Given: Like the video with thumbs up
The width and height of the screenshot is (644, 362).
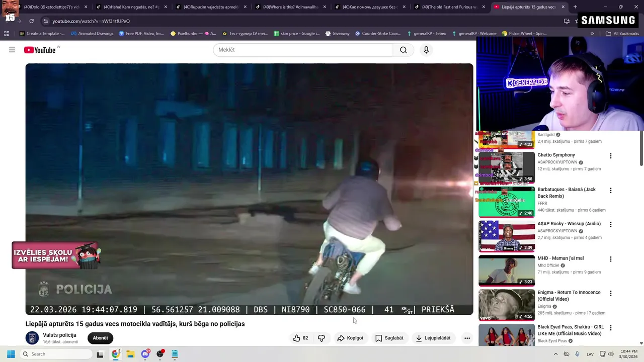Looking at the screenshot, I should click(x=301, y=338).
